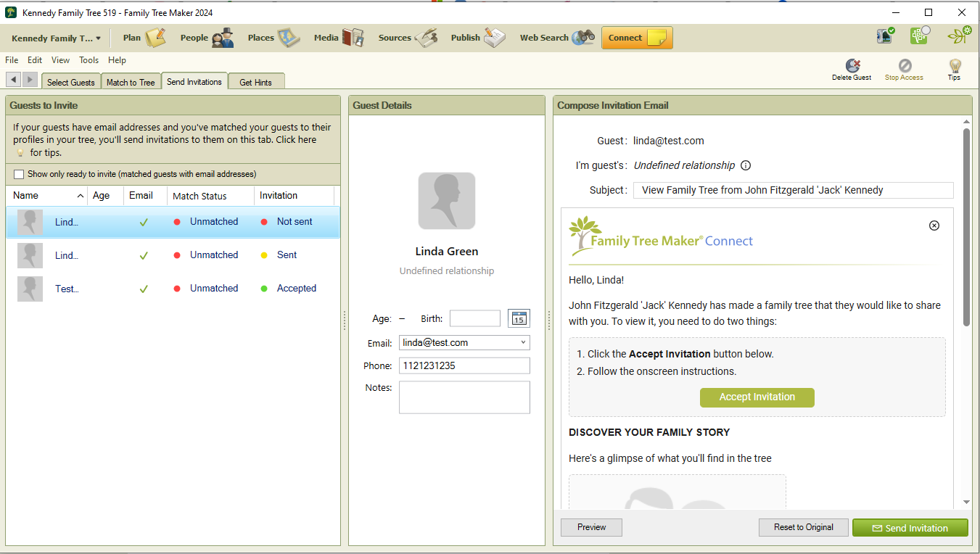Viewport: 980px width, 554px height.
Task: Click the scroll down arrow in email composer
Action: (x=966, y=502)
